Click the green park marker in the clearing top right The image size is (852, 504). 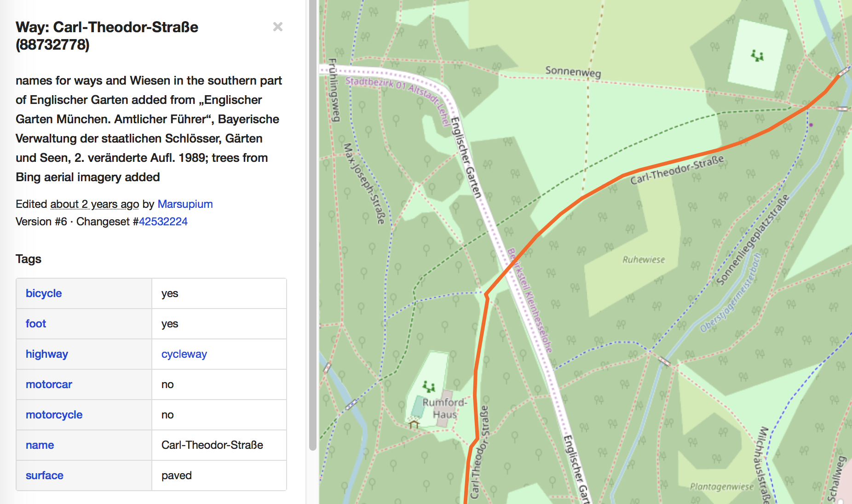[757, 55]
